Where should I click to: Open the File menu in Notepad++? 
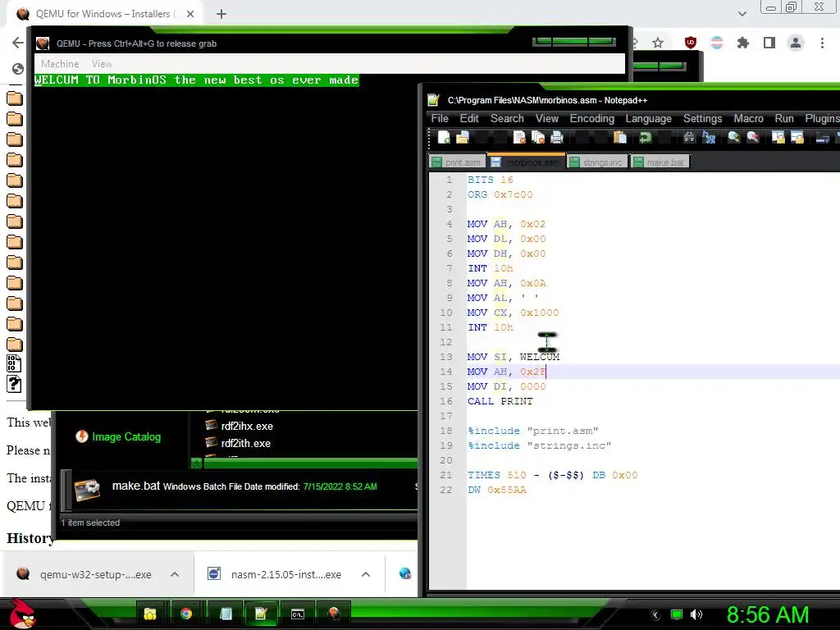[440, 118]
